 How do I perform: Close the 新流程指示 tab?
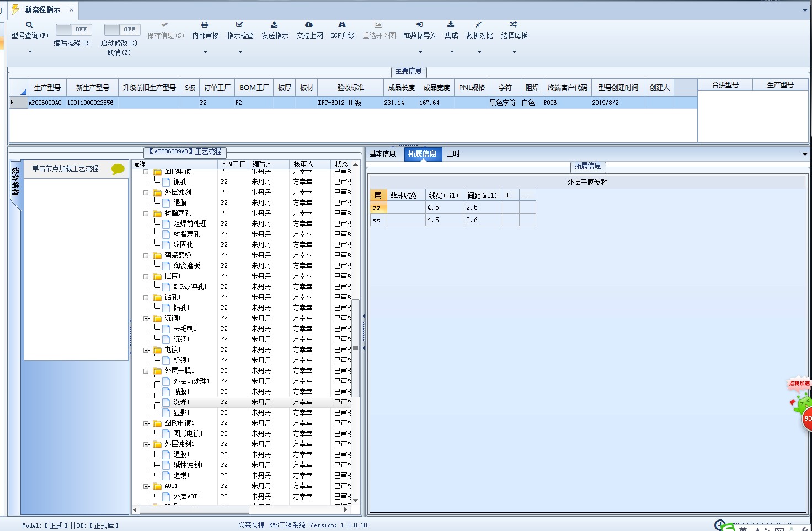pos(71,10)
